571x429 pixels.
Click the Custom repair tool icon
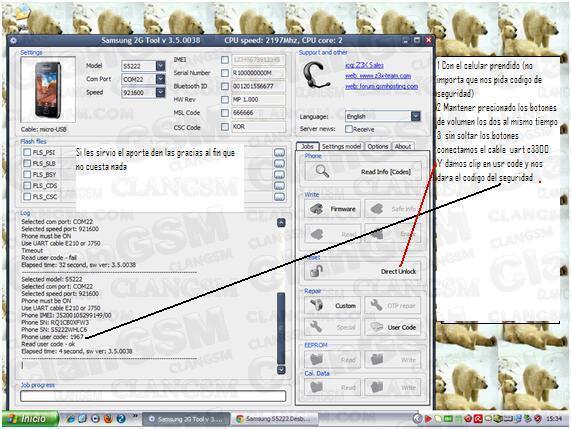pos(316,305)
